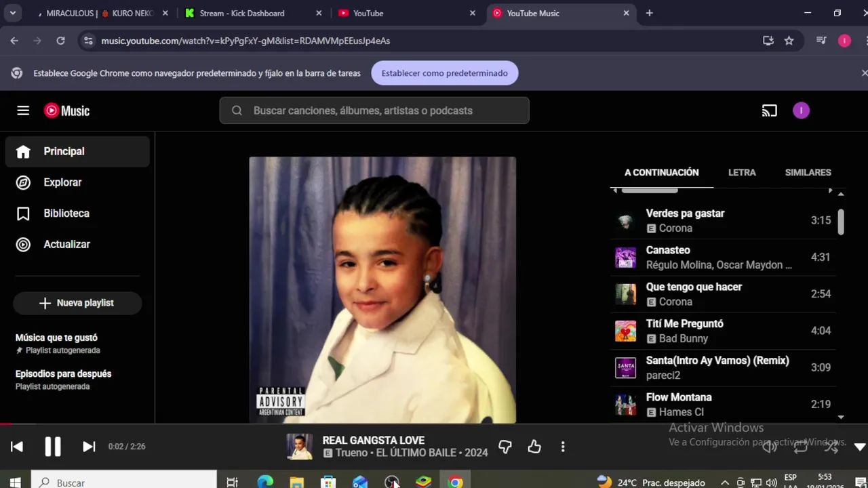Click the Santa remix thumbnail
868x488 pixels.
tap(625, 367)
